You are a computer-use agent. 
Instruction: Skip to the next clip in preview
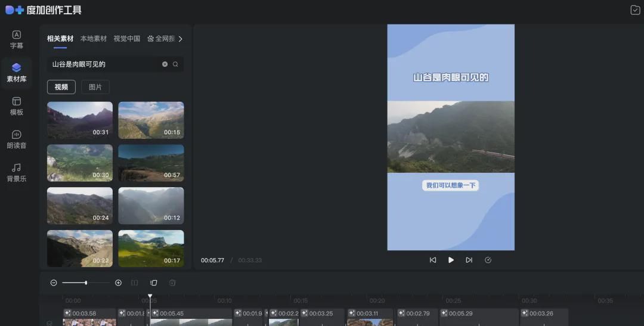tap(469, 260)
